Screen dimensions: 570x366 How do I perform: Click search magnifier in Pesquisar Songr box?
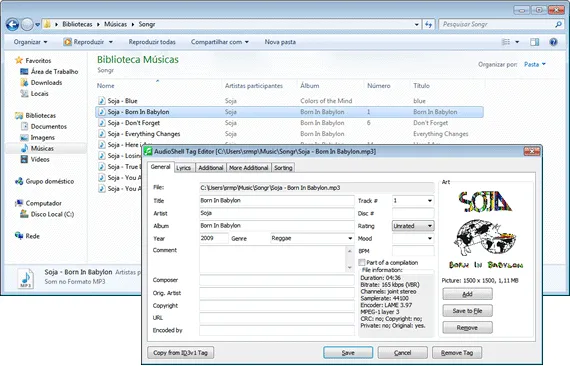[x=558, y=24]
